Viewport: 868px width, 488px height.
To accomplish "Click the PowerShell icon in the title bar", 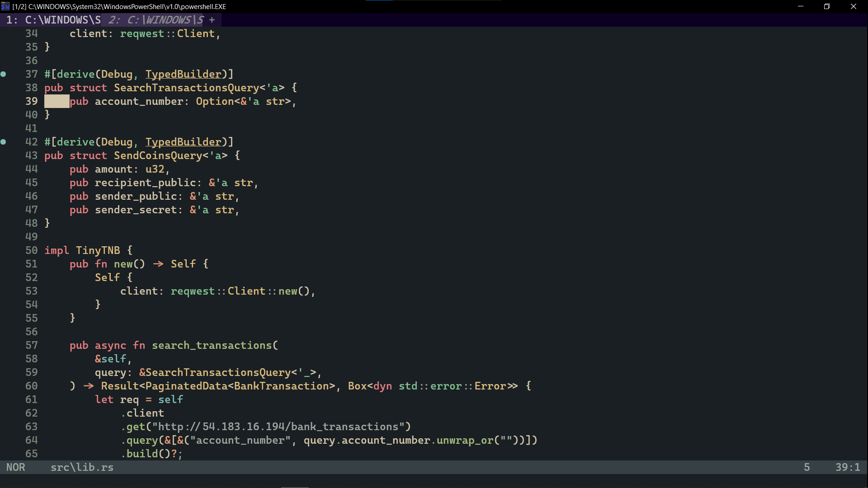I will (x=5, y=6).
